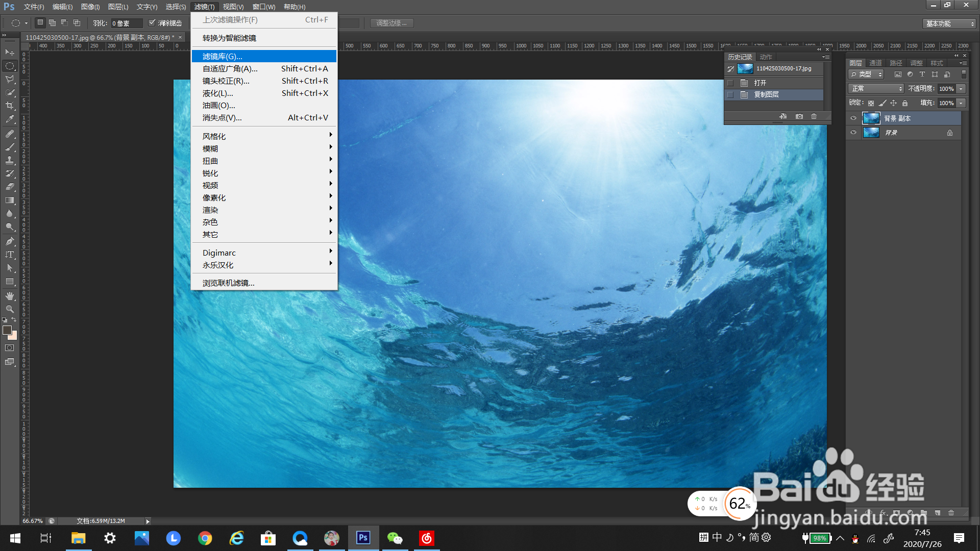
Task: Toggle lock all for layer
Action: 905,103
